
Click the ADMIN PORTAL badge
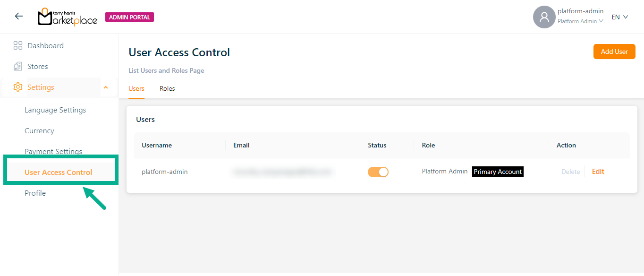point(129,17)
